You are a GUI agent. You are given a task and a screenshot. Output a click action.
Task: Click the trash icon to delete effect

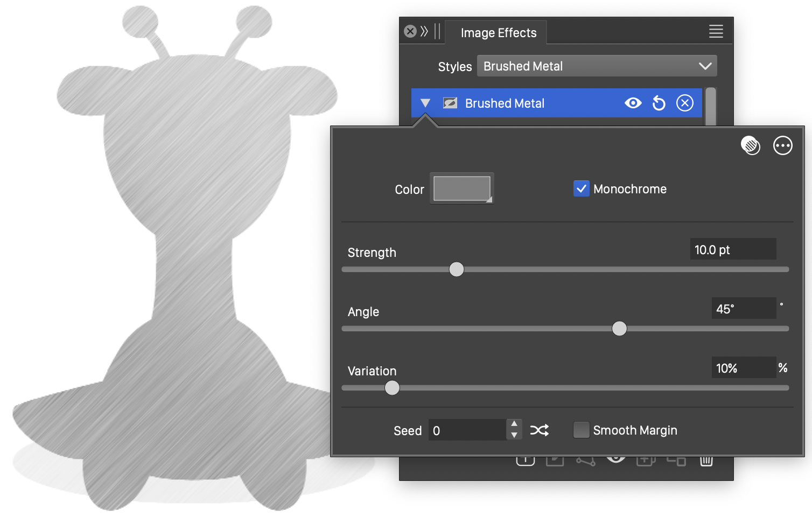[706, 461]
